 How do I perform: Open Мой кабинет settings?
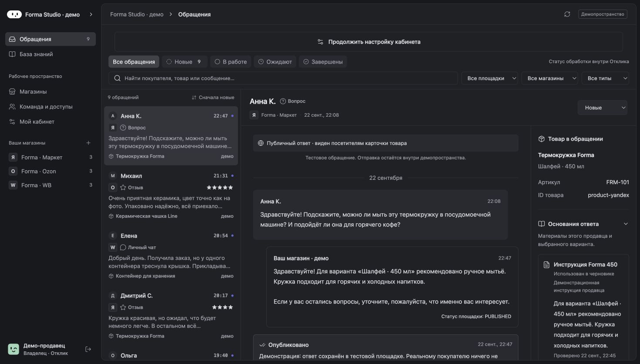pyautogui.click(x=51, y=122)
